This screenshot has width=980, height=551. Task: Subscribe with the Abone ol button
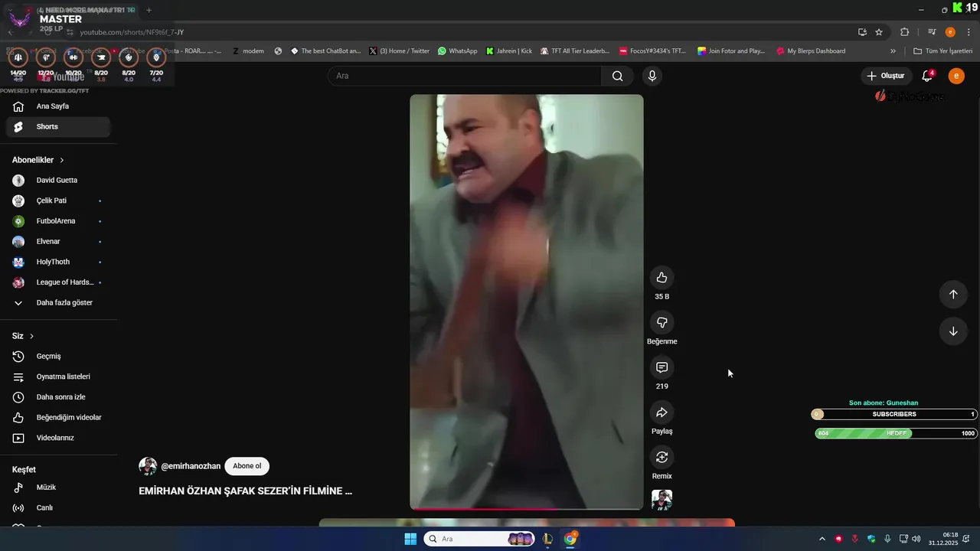[247, 466]
